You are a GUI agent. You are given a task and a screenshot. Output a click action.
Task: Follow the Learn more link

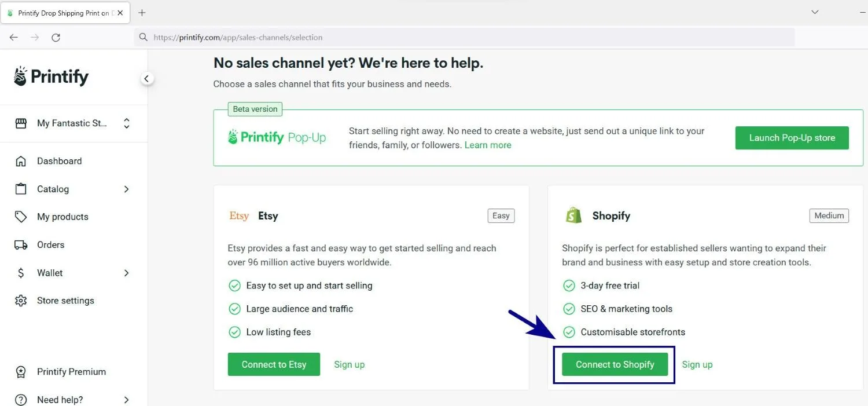click(488, 145)
